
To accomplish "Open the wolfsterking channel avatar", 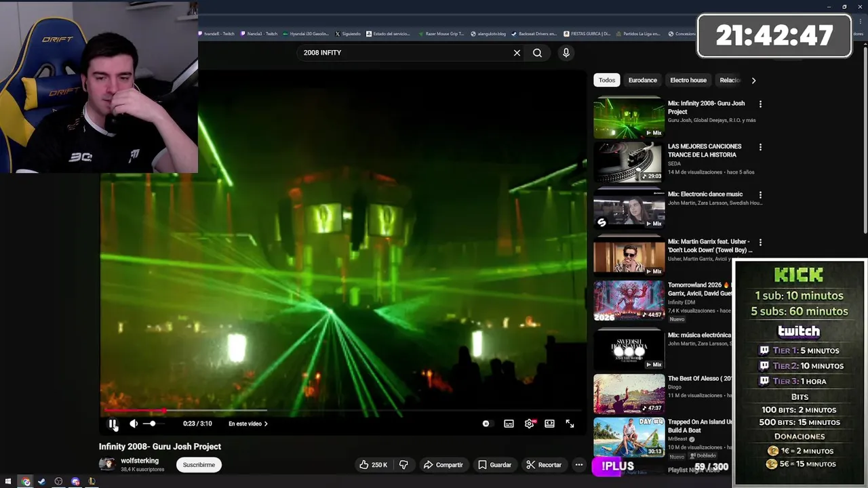I will click(x=107, y=464).
